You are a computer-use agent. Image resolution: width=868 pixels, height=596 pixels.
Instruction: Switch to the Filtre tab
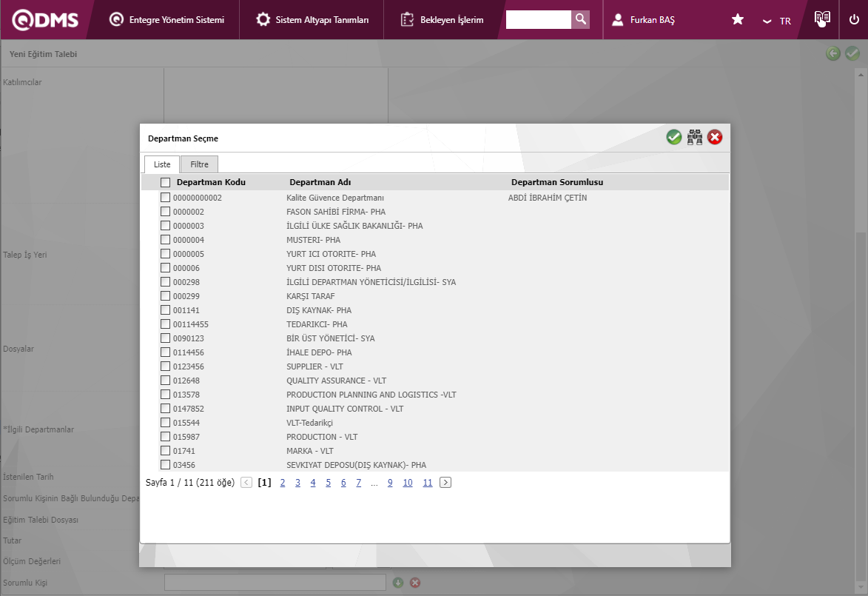tap(199, 164)
